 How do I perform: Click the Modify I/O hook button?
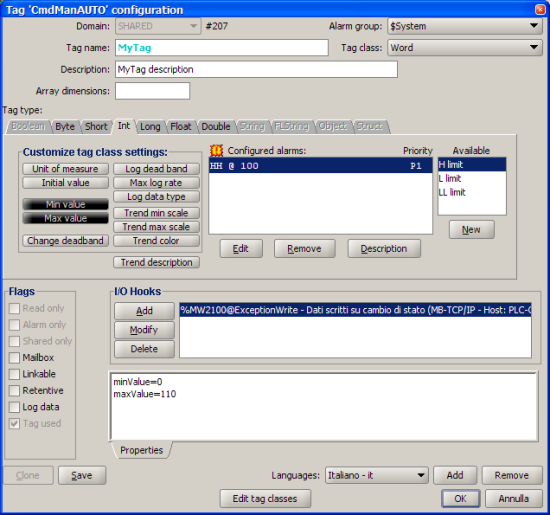pyautogui.click(x=144, y=330)
